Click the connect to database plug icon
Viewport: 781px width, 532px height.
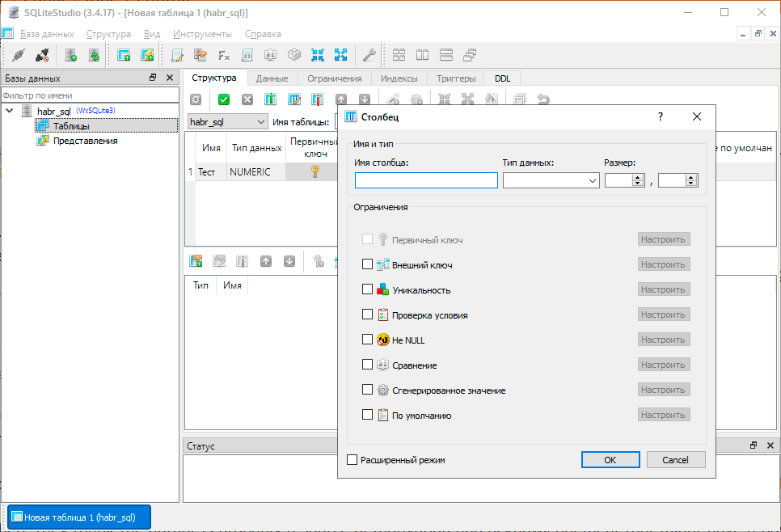(x=19, y=55)
